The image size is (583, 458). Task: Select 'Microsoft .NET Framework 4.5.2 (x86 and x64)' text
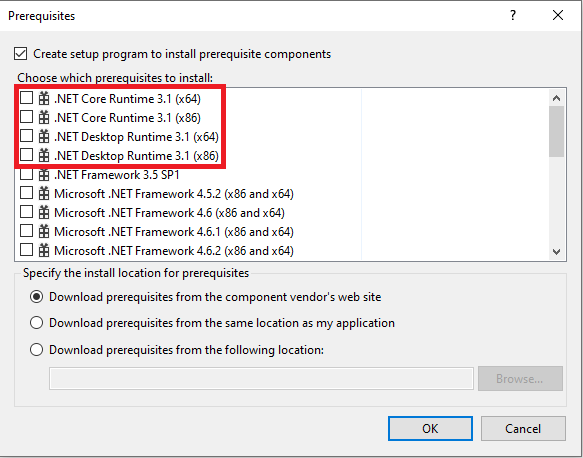tap(174, 194)
